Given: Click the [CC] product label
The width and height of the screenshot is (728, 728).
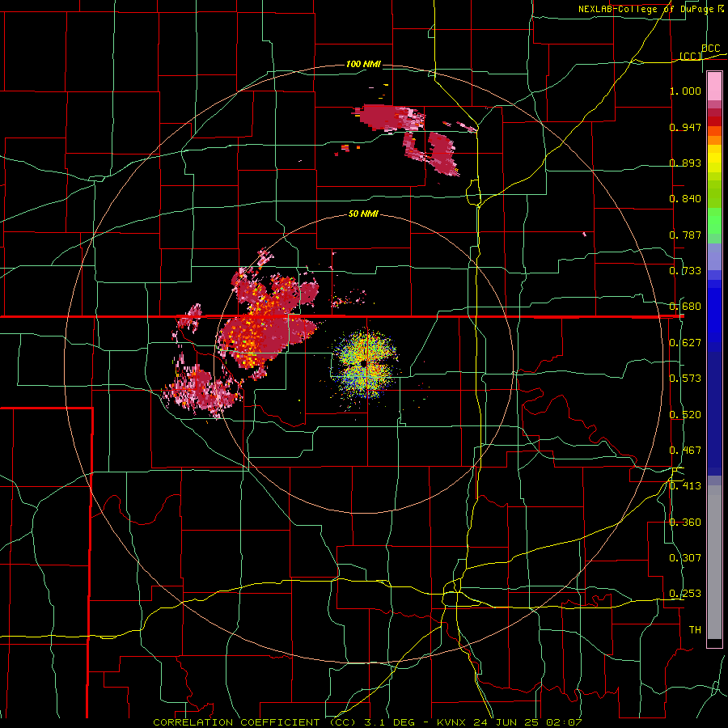Looking at the screenshot, I should pos(691,56).
